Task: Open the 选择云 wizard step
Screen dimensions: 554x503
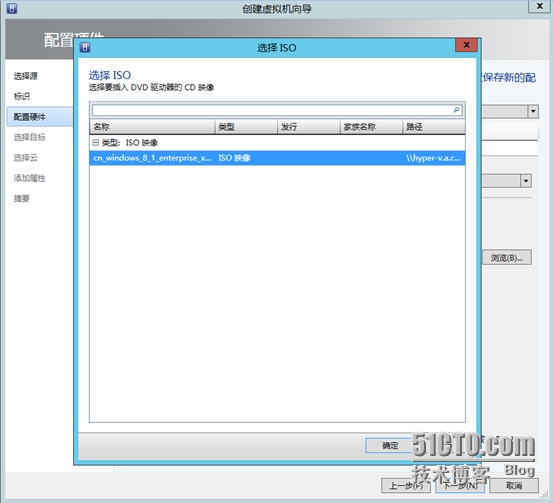Action: pos(25,158)
